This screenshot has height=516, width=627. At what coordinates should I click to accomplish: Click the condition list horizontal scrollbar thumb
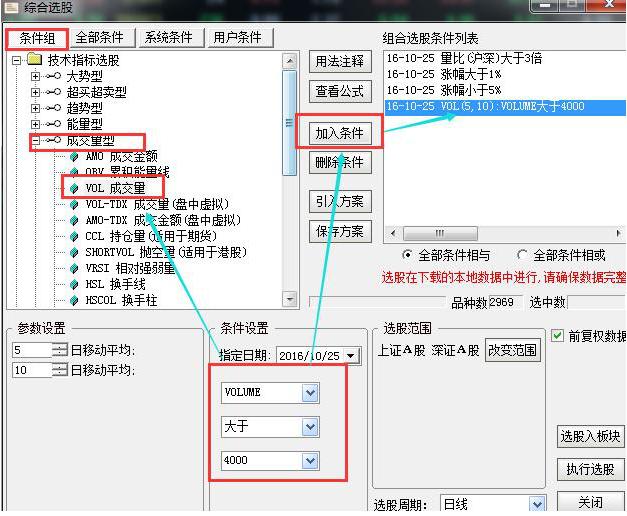[x=440, y=233]
